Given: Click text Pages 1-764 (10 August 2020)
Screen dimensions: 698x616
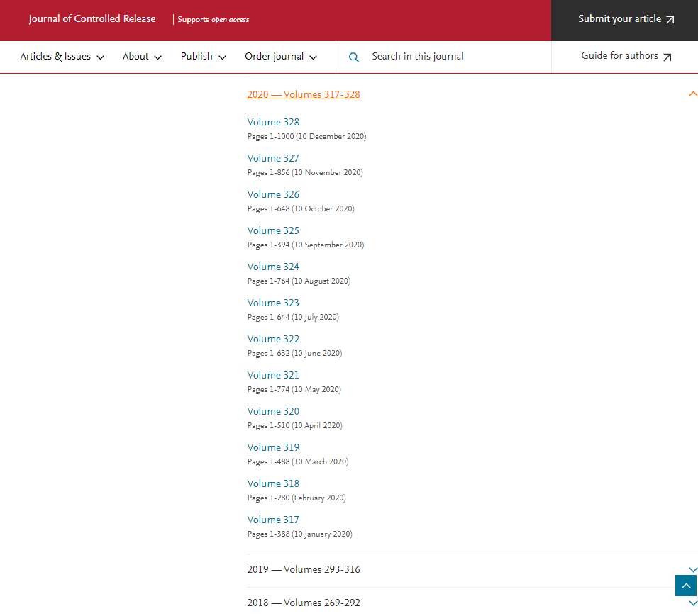Looking at the screenshot, I should click(299, 281).
